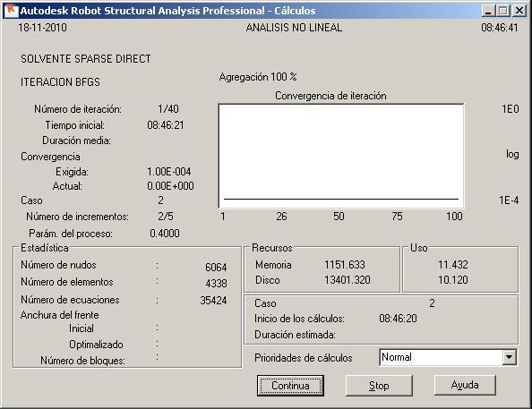Click the ANALISIS NO LINEAL heading
The width and height of the screenshot is (532, 409).
[294, 28]
